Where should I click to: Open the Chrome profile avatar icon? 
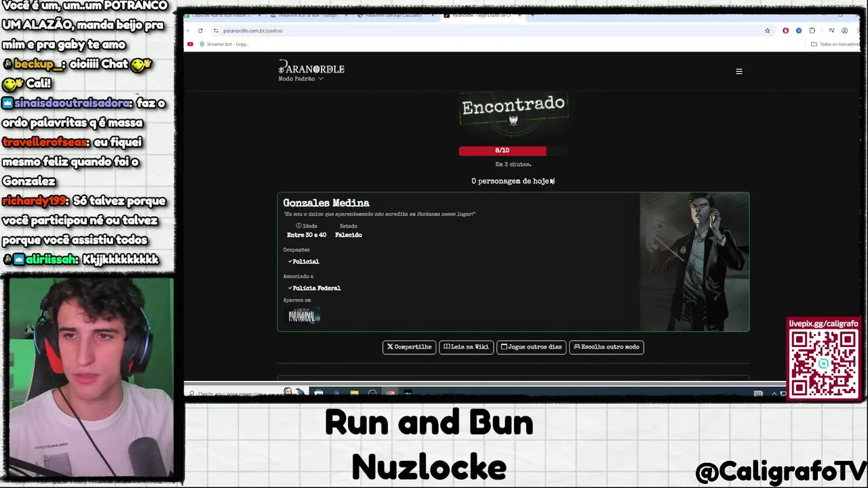(844, 30)
